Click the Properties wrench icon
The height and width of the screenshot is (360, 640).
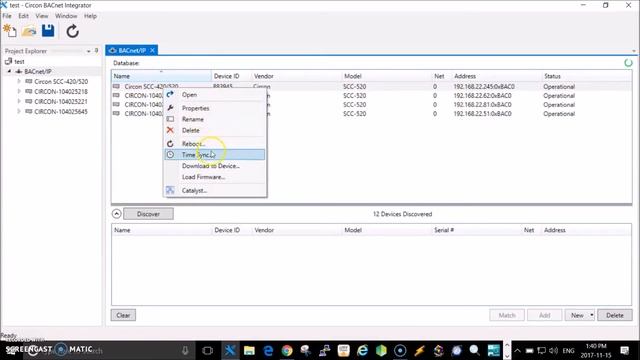pyautogui.click(x=170, y=108)
